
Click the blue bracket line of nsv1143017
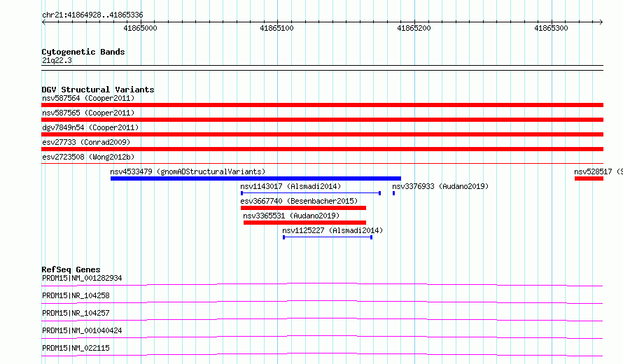[x=311, y=193]
